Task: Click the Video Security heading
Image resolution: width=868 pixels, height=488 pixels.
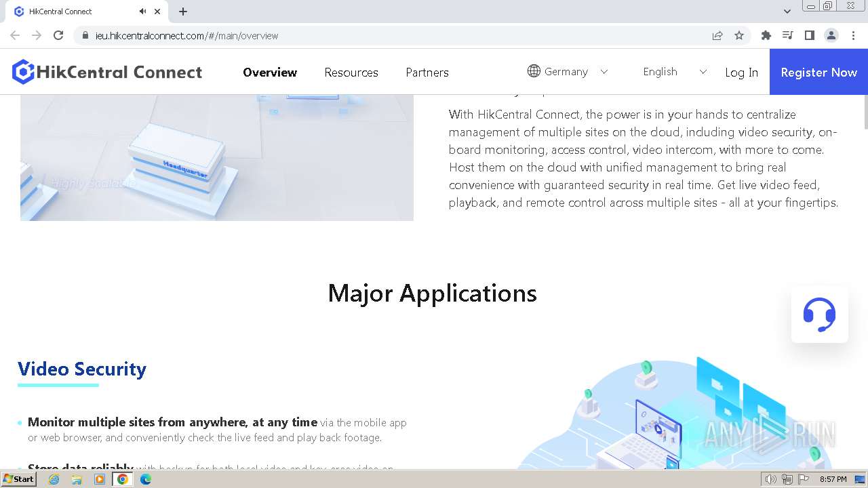Action: point(82,369)
